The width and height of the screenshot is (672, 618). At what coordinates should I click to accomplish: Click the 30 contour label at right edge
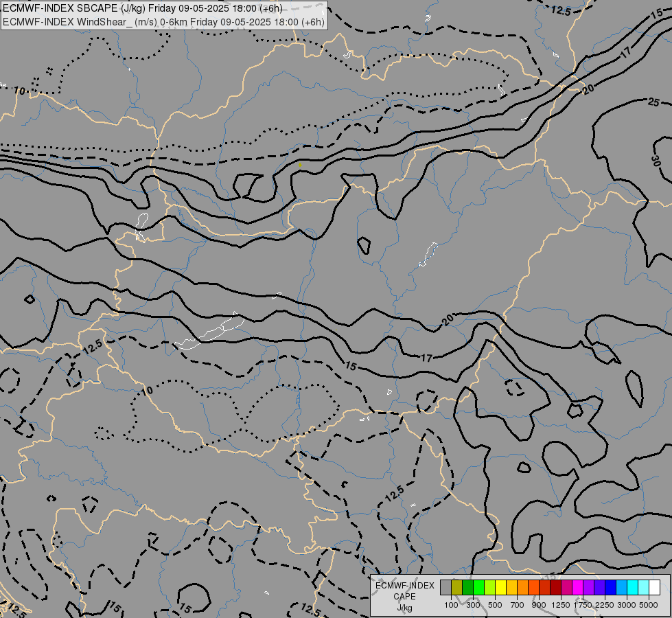point(656,161)
